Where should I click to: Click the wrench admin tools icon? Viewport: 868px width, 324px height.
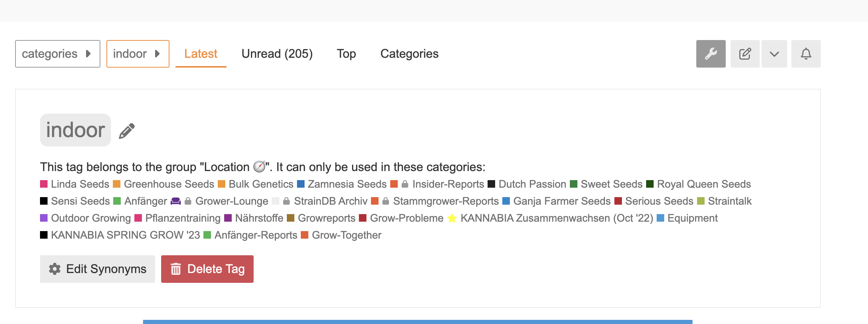point(711,54)
